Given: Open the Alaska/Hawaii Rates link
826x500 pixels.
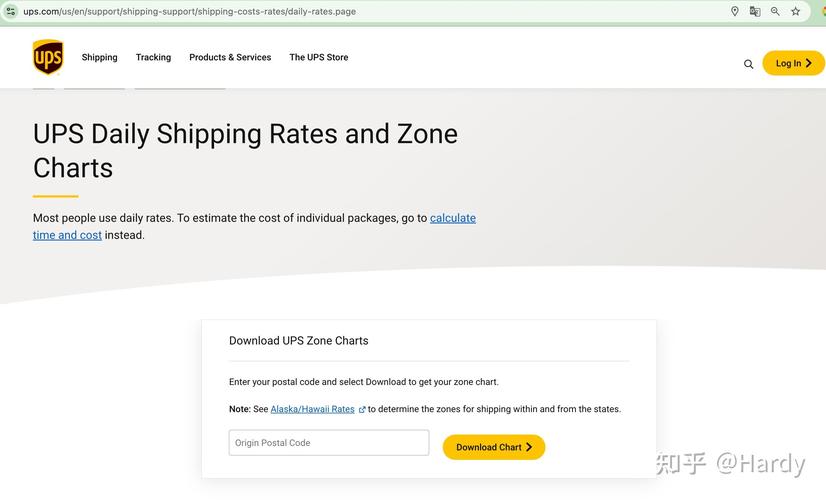Looking at the screenshot, I should click(x=312, y=409).
